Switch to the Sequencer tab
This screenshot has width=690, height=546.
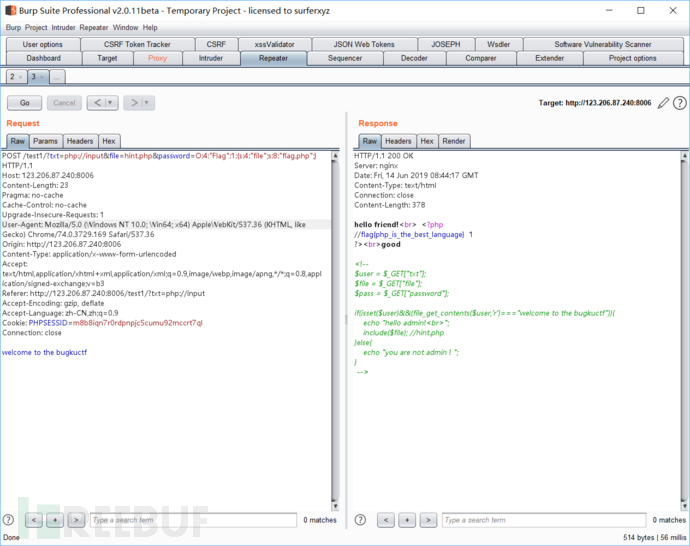[x=345, y=58]
